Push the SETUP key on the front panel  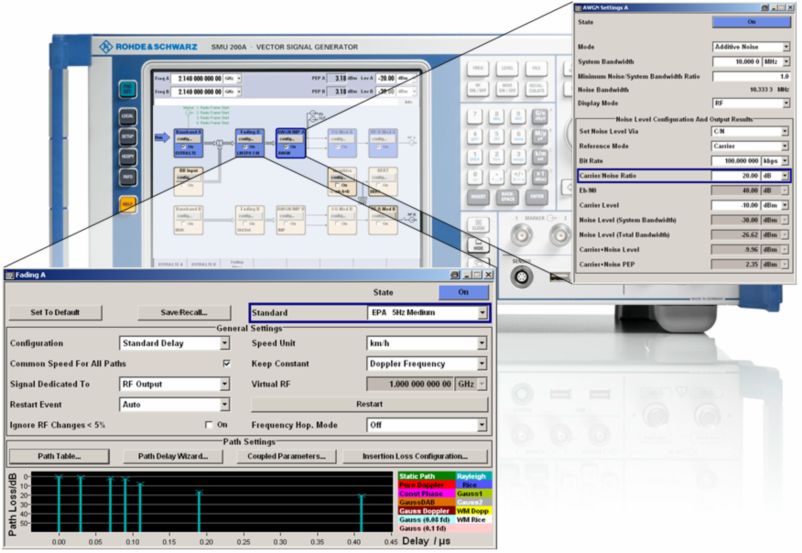[127, 137]
